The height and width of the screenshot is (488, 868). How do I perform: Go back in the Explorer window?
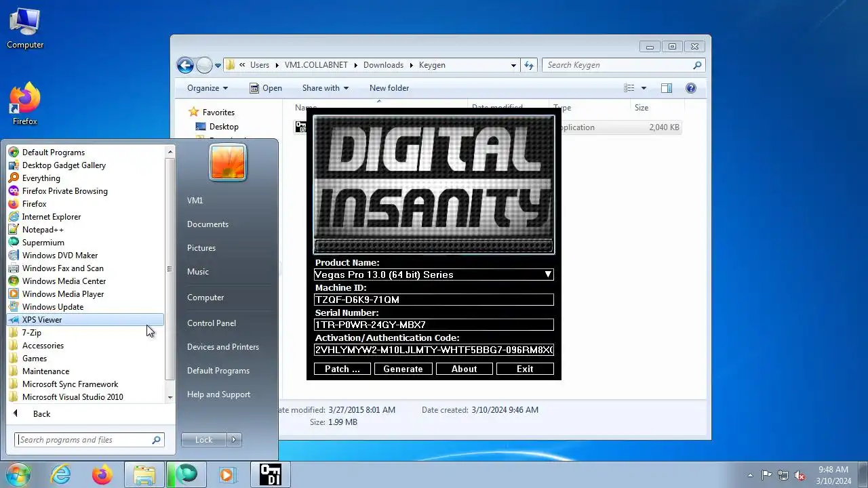(185, 65)
